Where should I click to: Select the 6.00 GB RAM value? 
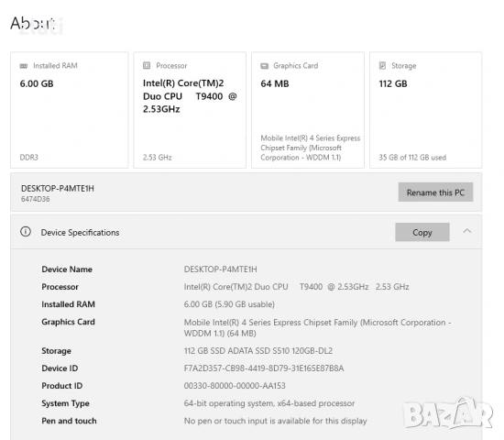pyautogui.click(x=37, y=83)
